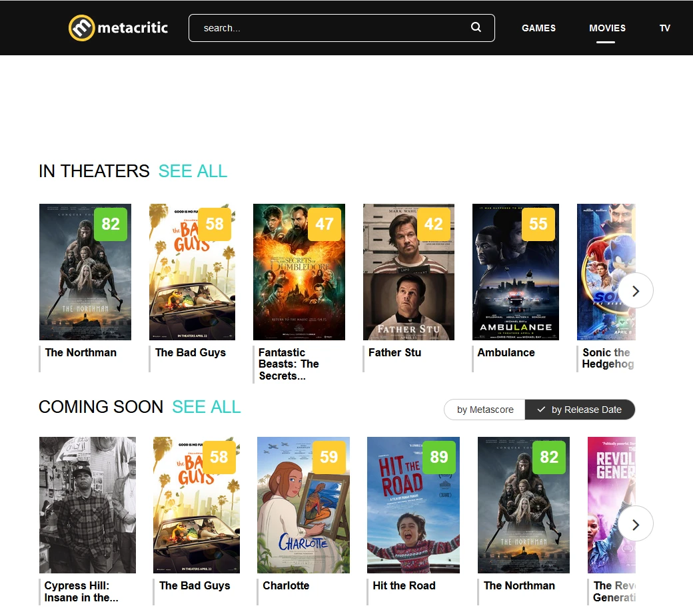Image resolution: width=693 pixels, height=616 pixels.
Task: Open the Sonic the Hedgehog poster
Action: (x=606, y=272)
